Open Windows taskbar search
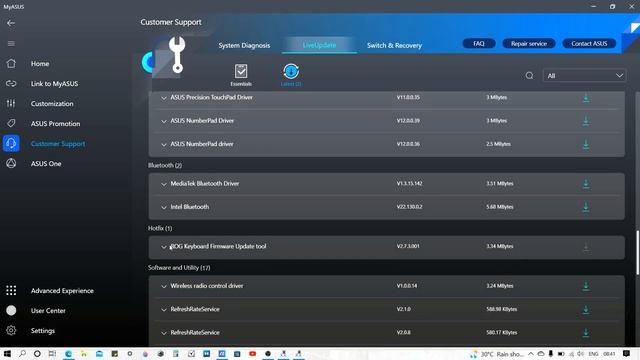 pos(22,354)
